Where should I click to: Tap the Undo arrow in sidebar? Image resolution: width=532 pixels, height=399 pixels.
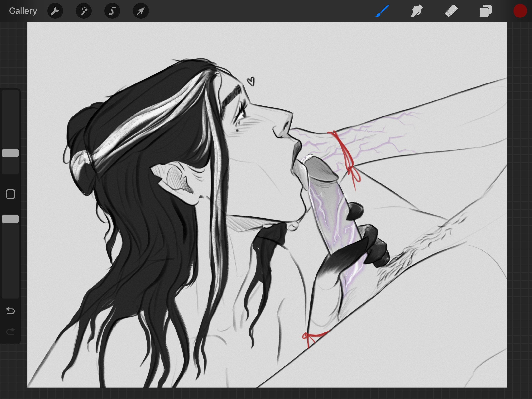point(10,311)
